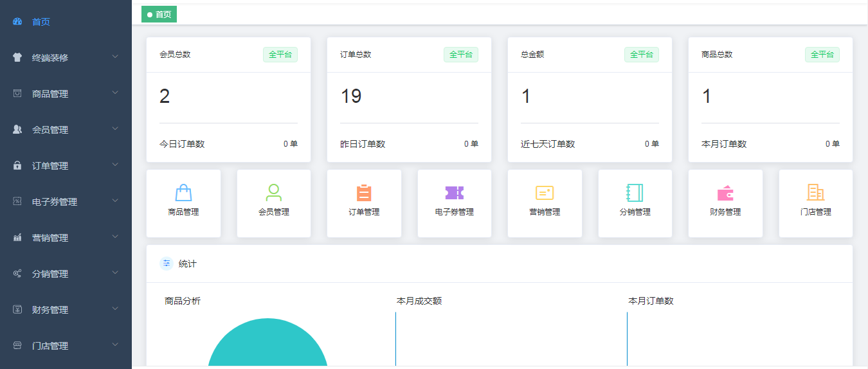The width and height of the screenshot is (868, 369).
Task: Click 全平台 tag on 总金额 card
Action: [642, 55]
